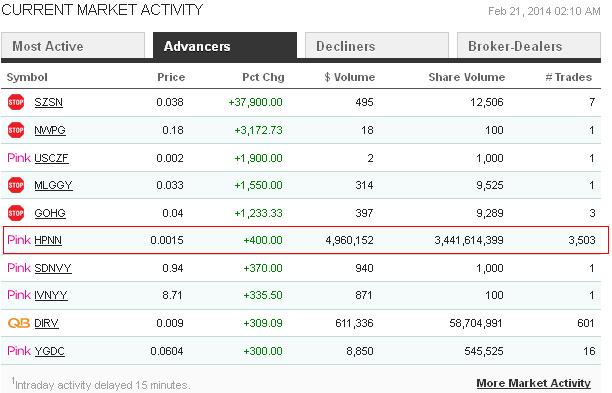This screenshot has width=612, height=393.
Task: Open the SDNVY symbol link
Action: 53,268
